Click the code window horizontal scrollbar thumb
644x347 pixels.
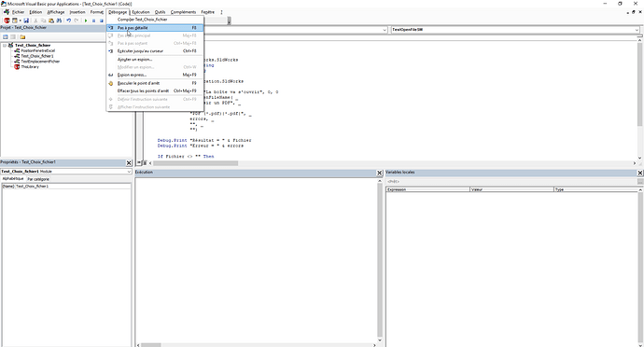click(x=195, y=163)
